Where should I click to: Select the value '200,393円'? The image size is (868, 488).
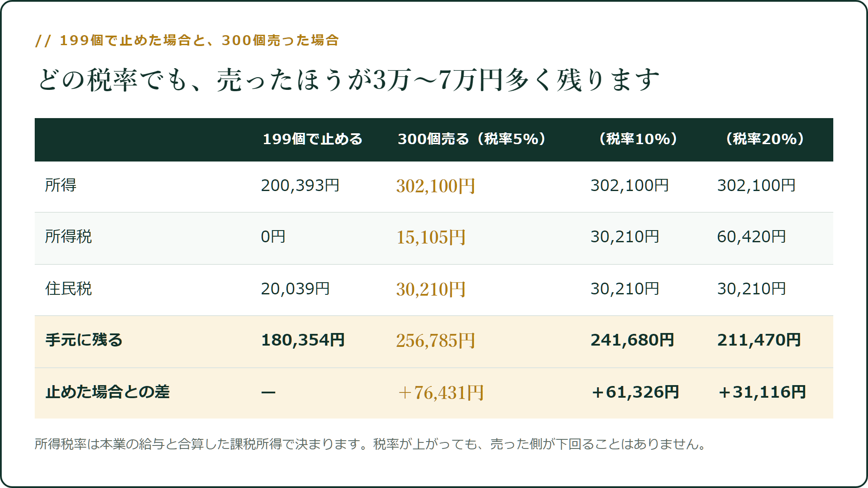(300, 185)
